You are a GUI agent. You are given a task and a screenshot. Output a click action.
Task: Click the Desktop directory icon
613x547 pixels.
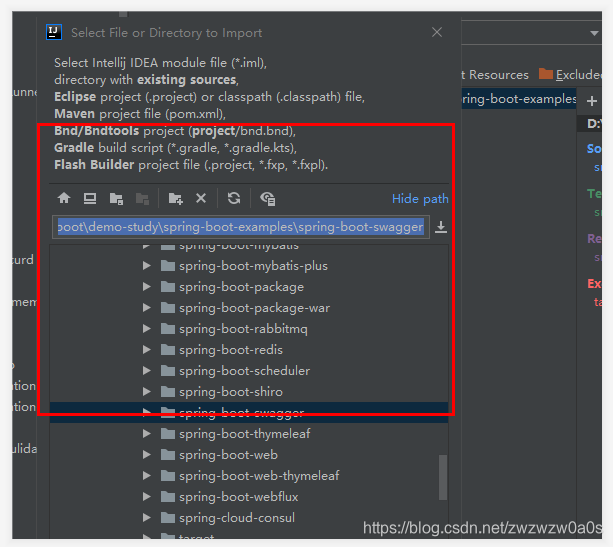90,198
